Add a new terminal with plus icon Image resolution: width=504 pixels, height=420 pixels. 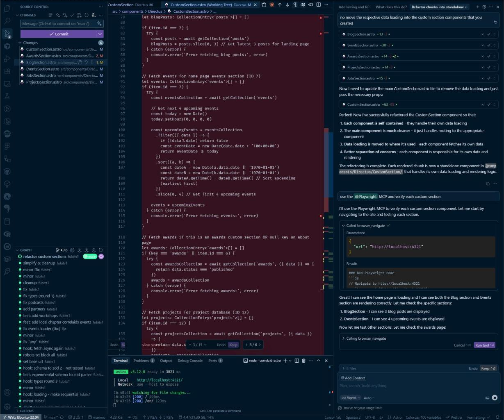[286, 361]
